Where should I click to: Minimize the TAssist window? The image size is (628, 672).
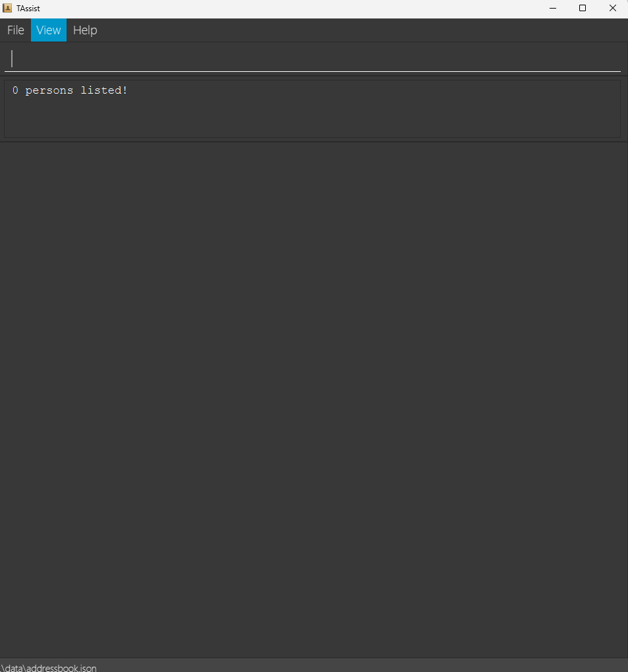click(x=553, y=8)
